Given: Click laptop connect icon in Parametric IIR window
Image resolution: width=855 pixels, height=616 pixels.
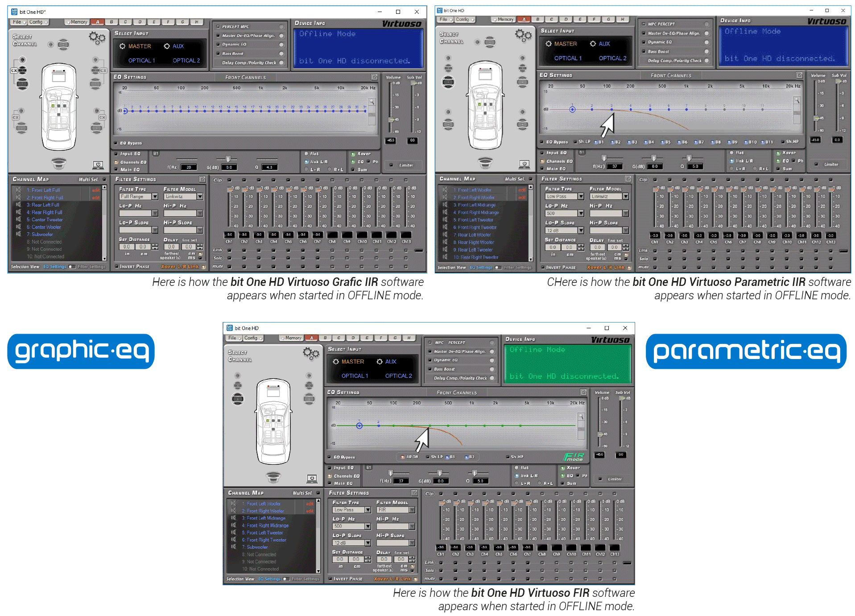Looking at the screenshot, I should tap(525, 164).
